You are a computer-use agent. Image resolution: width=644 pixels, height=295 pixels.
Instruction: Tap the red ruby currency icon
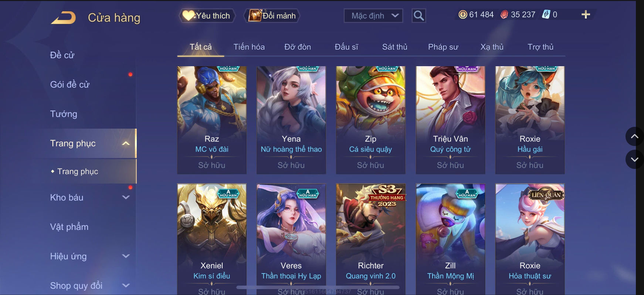[504, 14]
